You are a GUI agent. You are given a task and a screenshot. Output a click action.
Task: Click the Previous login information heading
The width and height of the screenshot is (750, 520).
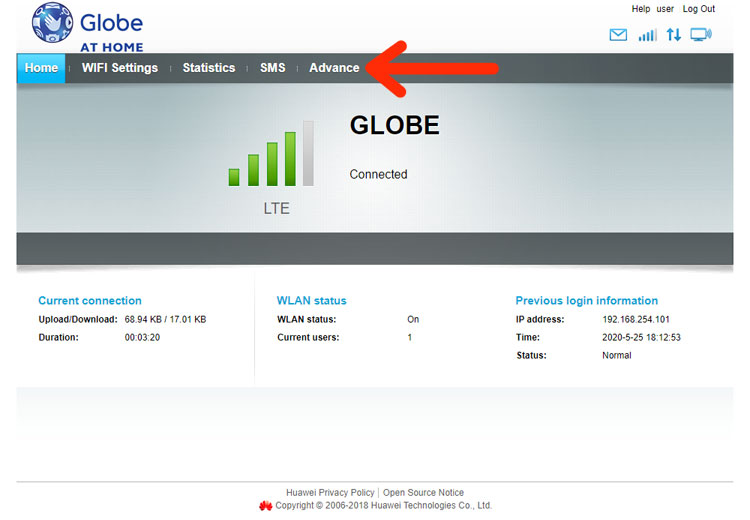coord(586,300)
